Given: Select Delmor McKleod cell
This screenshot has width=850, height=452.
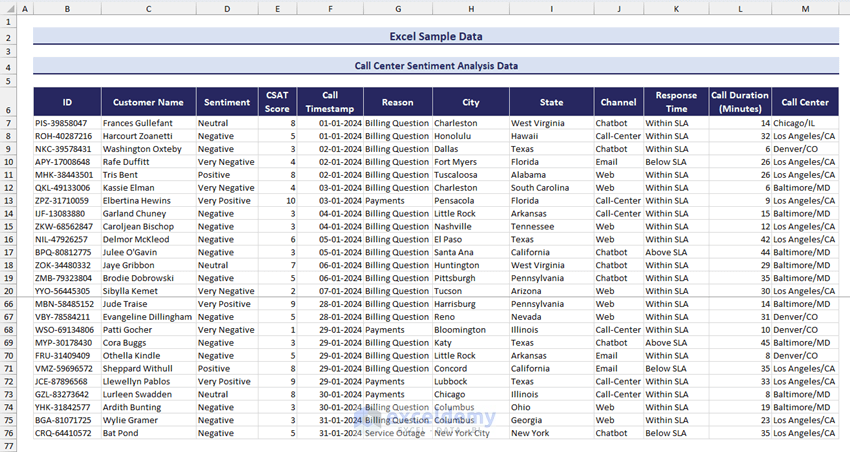Looking at the screenshot, I should (149, 240).
